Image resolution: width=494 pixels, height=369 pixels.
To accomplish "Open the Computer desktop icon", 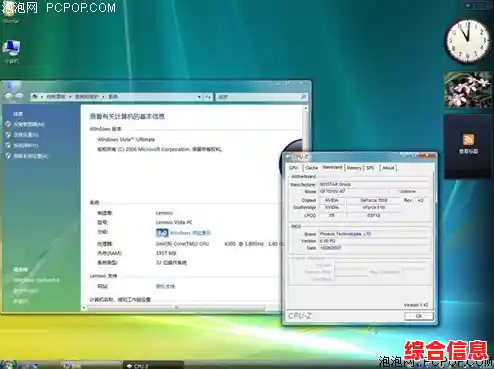I will coord(12,52).
